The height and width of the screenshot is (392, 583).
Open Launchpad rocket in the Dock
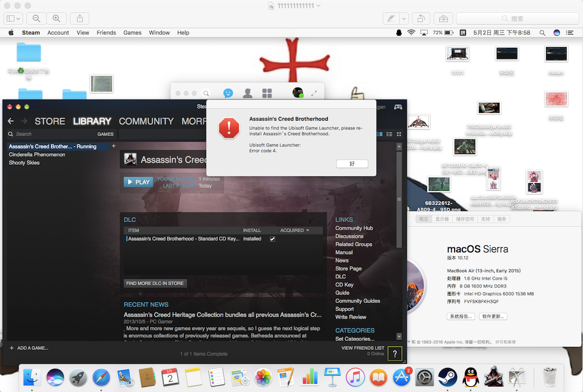tap(78, 378)
